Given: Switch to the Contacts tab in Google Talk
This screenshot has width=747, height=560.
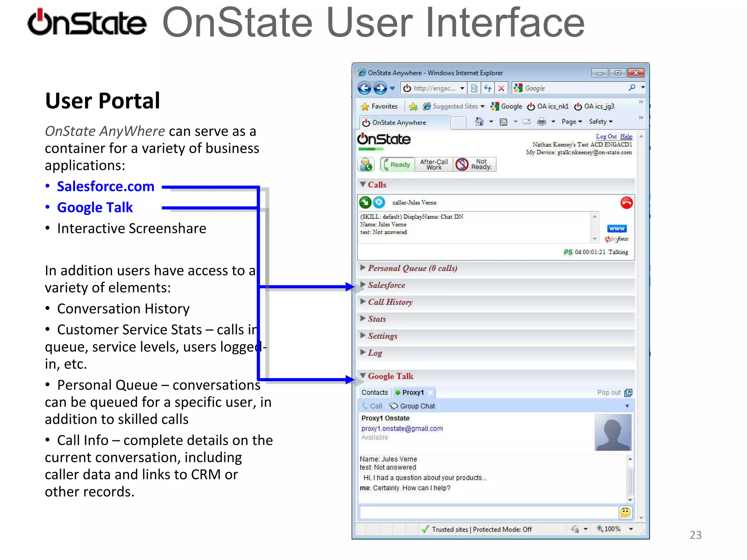Looking at the screenshot, I should [x=374, y=393].
